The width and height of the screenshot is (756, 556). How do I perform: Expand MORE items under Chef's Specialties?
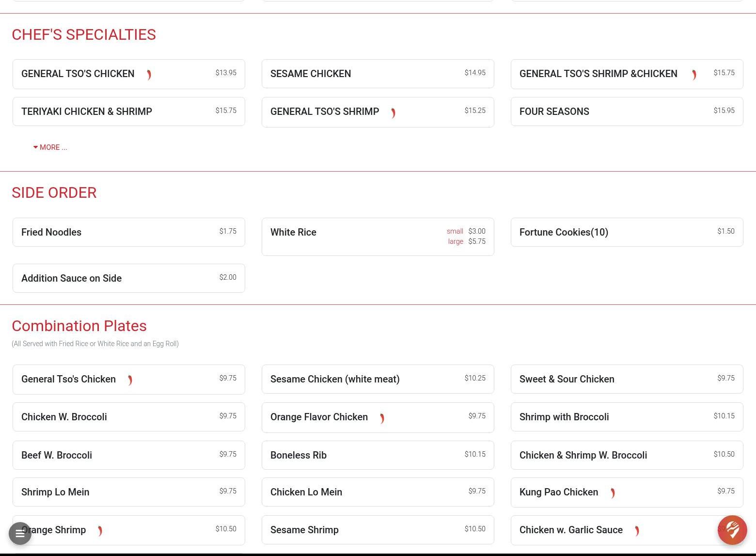(x=50, y=147)
